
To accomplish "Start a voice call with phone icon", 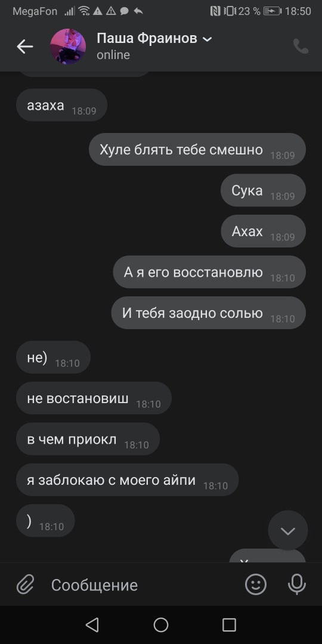I will 301,47.
